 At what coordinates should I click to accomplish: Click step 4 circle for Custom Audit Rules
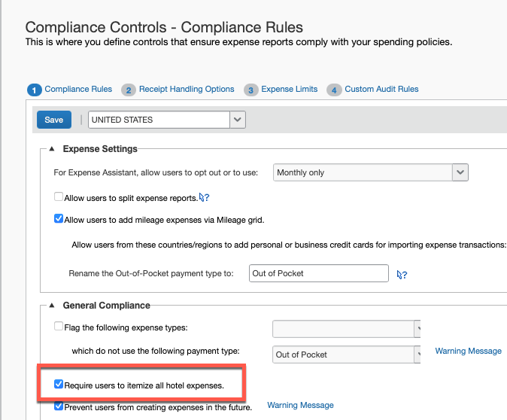(x=335, y=90)
